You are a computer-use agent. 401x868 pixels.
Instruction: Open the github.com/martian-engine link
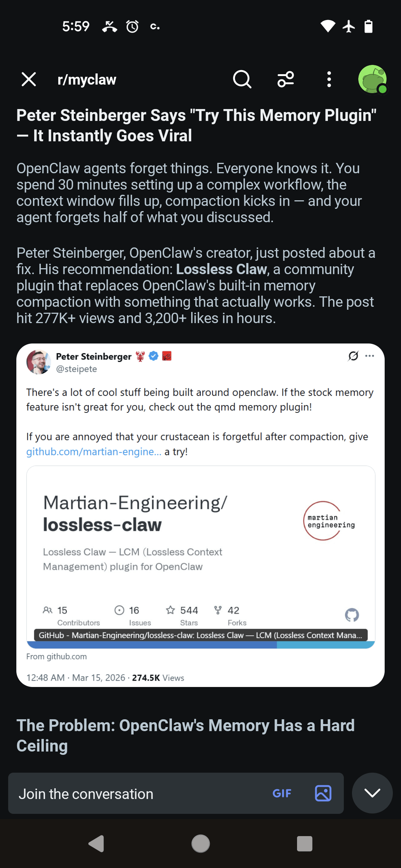pyautogui.click(x=94, y=452)
